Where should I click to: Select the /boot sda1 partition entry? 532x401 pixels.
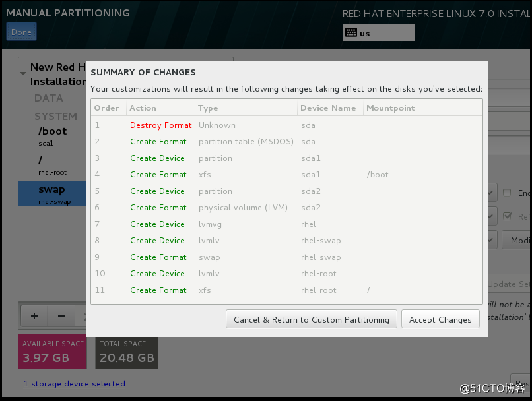[52, 137]
